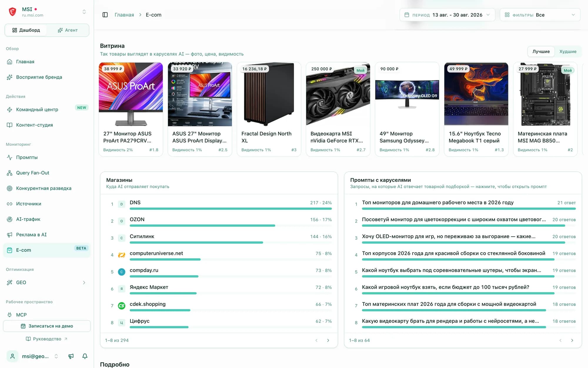Click the Реклама в AI megaphone icon
Screen dimensions: 588x368
click(x=10, y=235)
